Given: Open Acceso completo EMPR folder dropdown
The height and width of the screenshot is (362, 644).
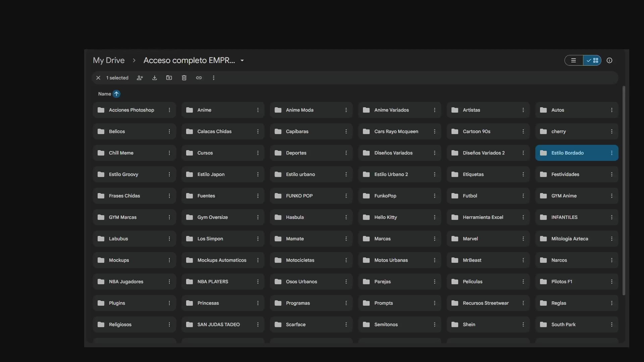Looking at the screenshot, I should (242, 61).
